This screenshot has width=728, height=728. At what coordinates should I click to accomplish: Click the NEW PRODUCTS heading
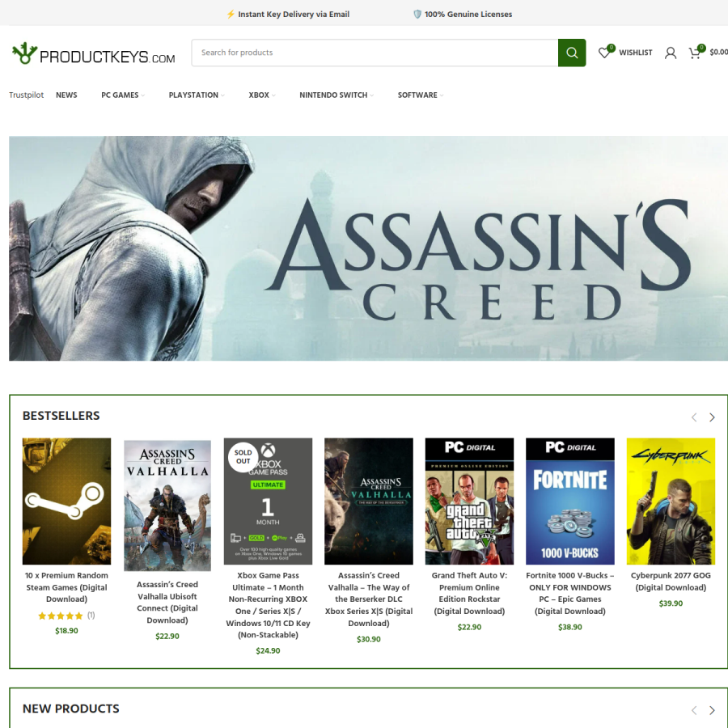tap(70, 709)
